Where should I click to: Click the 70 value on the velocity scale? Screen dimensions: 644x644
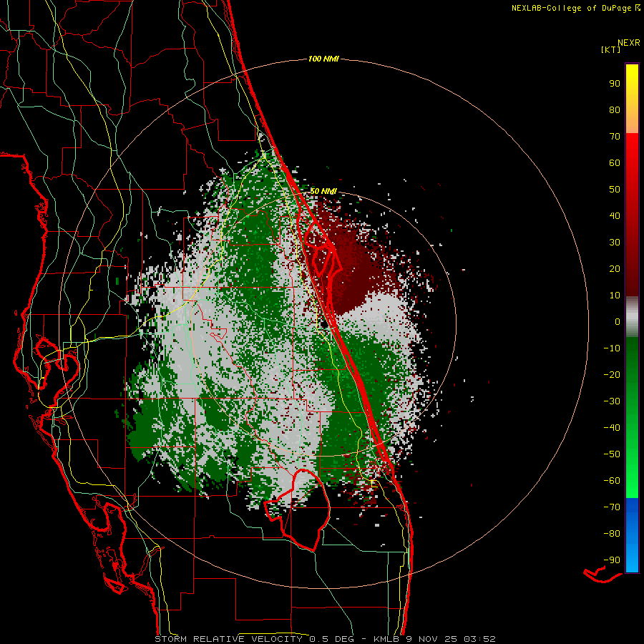[x=615, y=137]
